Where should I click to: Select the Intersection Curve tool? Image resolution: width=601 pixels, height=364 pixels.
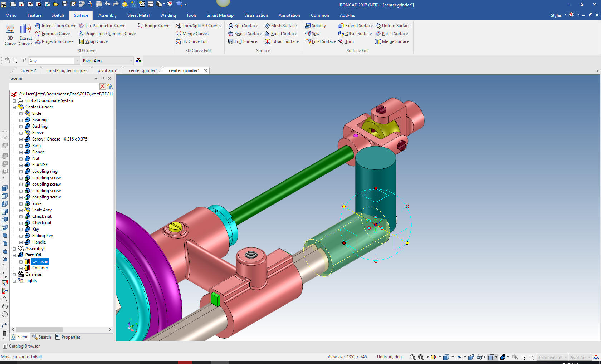point(55,26)
